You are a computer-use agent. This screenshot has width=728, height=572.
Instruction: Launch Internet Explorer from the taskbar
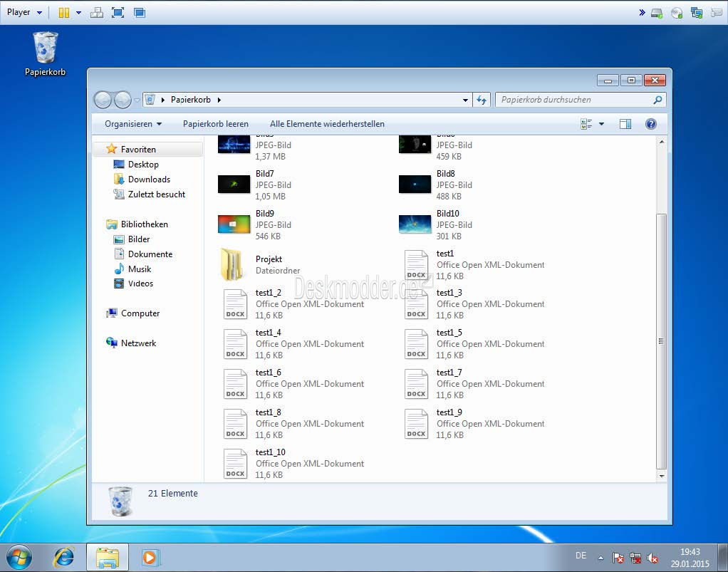[64, 557]
